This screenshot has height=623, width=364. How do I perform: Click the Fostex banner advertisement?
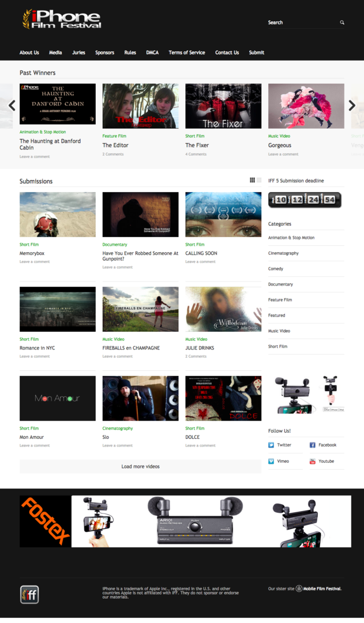point(185,521)
